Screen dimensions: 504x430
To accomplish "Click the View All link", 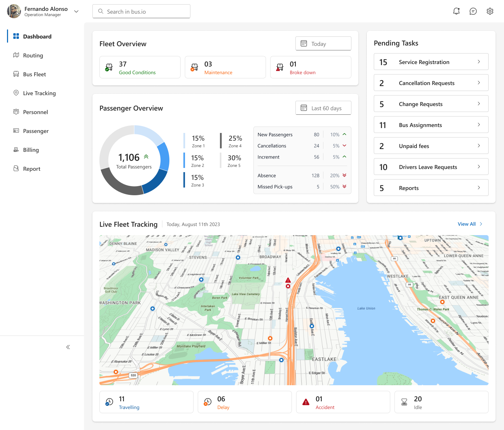I will pyautogui.click(x=470, y=224).
